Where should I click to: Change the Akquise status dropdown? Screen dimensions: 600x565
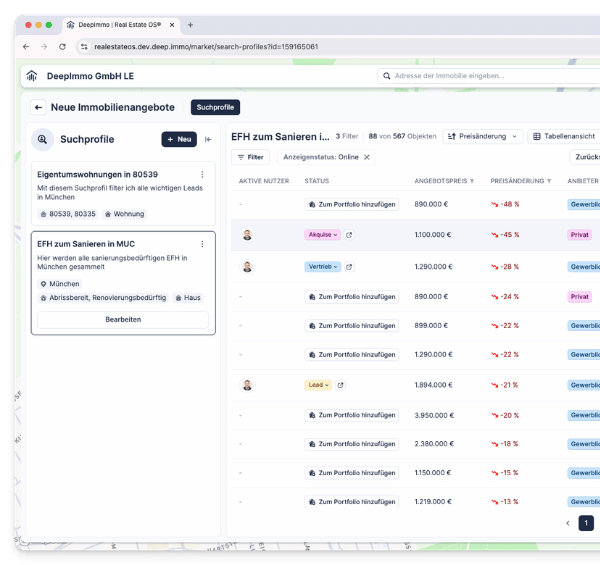coord(323,235)
